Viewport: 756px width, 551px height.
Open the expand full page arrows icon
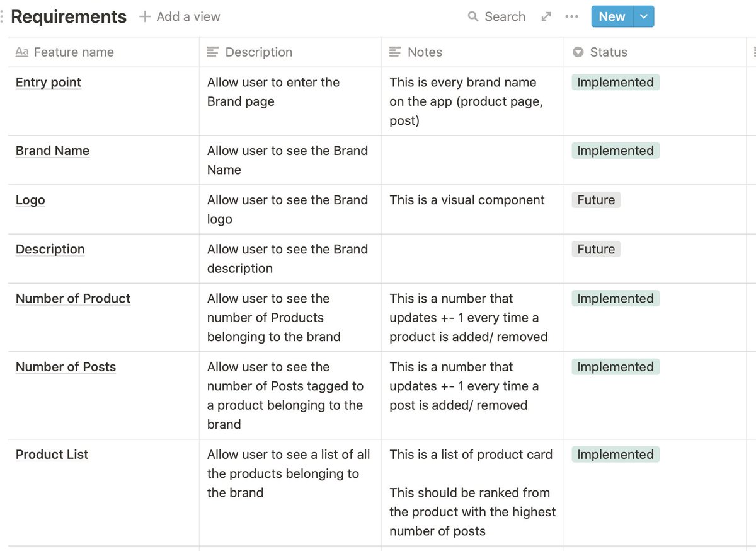(546, 16)
